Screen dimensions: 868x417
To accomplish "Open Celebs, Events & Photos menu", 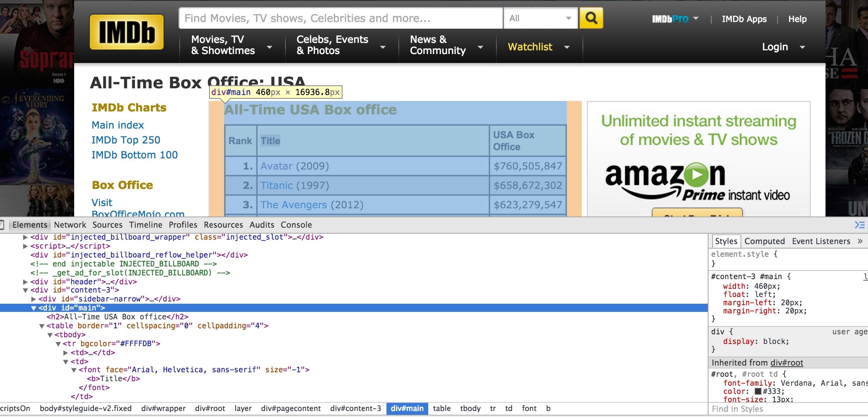I will 341,45.
